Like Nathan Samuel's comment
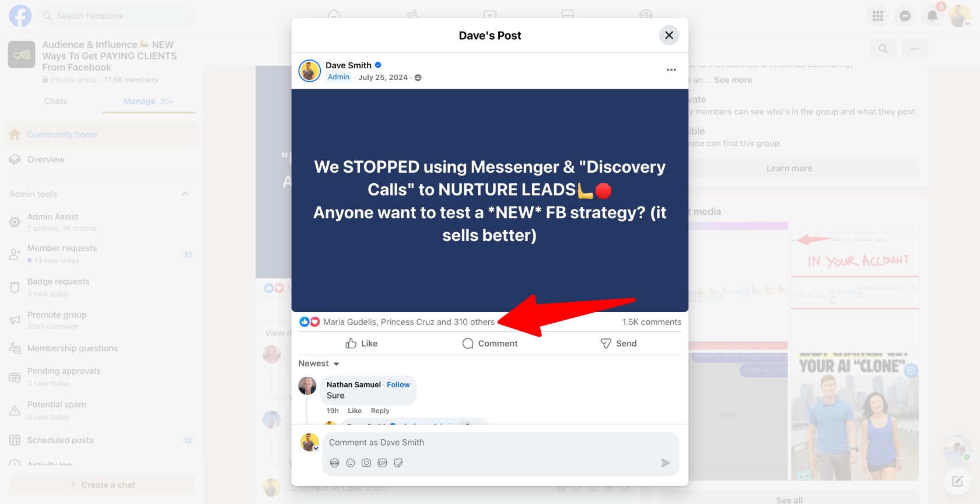980x504 pixels. pyautogui.click(x=355, y=411)
